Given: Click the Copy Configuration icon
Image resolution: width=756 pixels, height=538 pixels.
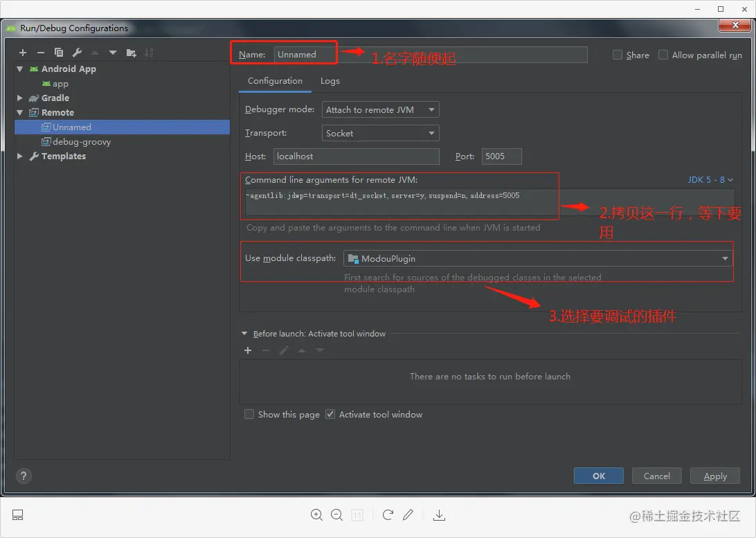Looking at the screenshot, I should (59, 53).
